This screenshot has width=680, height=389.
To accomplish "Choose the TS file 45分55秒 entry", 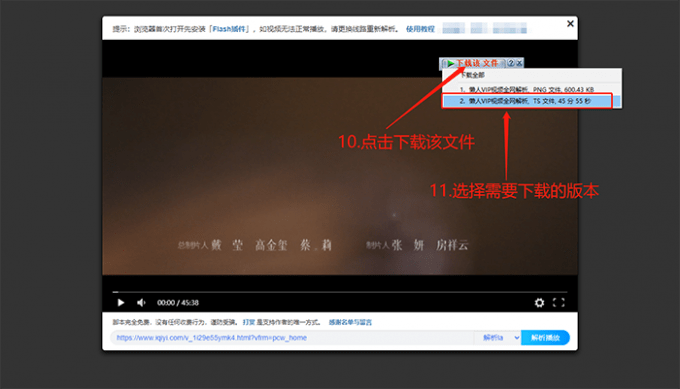I will (527, 101).
